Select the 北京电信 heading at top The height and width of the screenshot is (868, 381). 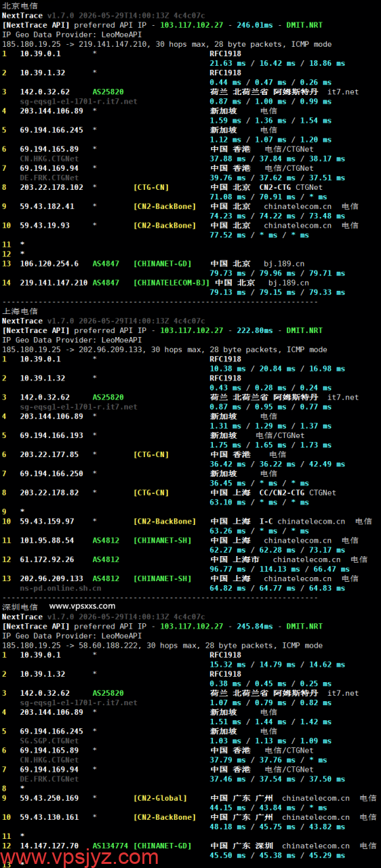(20, 5)
